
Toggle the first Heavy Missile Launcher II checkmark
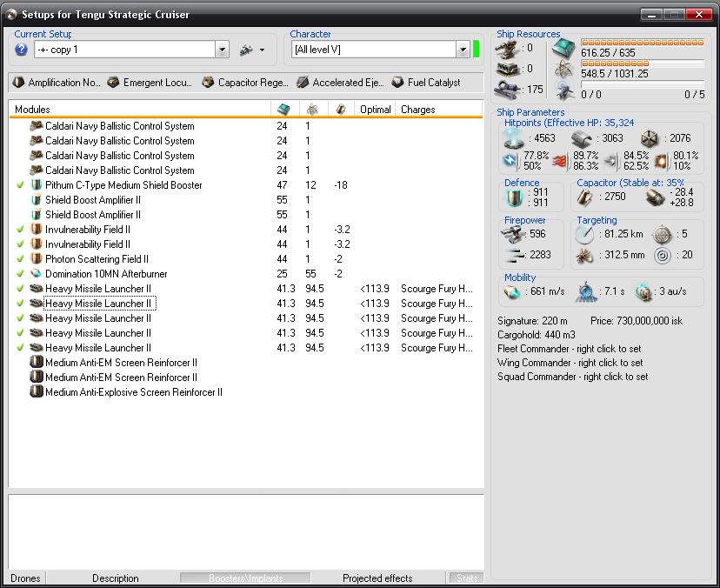click(20, 288)
